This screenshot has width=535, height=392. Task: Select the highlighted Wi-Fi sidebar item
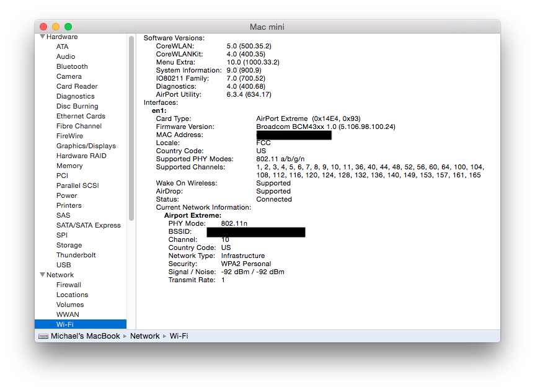(x=81, y=324)
